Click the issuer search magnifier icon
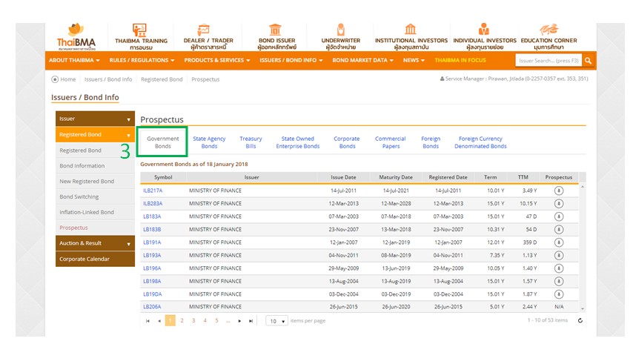Viewport: 636px width, 364px height. tap(588, 61)
